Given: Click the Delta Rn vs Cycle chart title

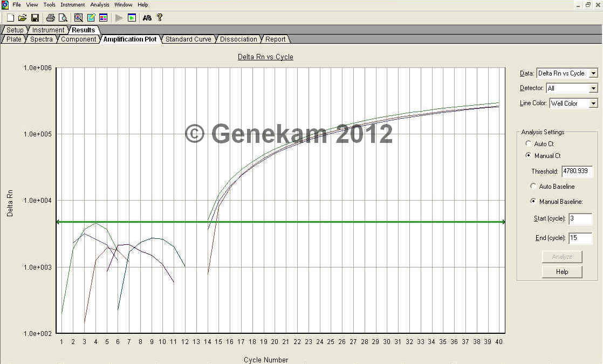Looking at the screenshot, I should (265, 57).
